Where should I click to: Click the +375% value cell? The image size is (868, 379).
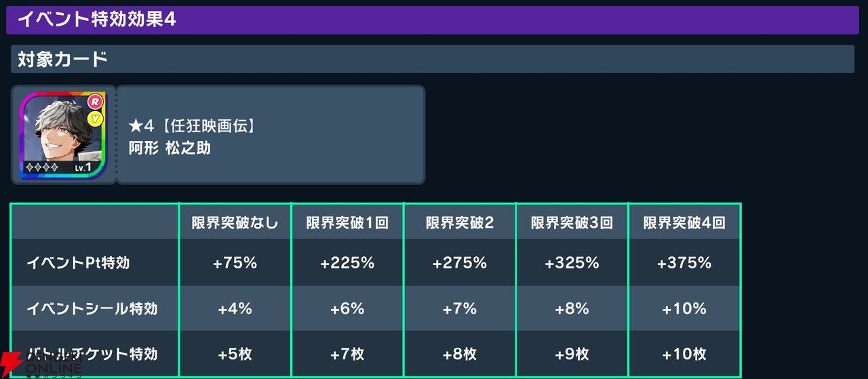tap(684, 262)
